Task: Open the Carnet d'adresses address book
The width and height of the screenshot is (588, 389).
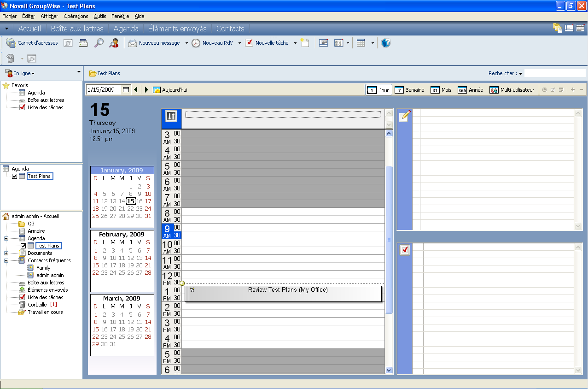Action: [32, 43]
